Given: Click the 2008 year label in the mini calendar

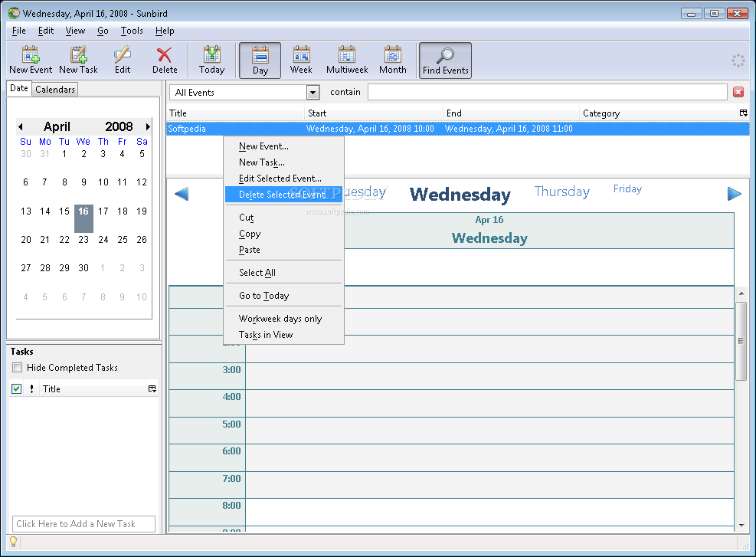Looking at the screenshot, I should (119, 127).
